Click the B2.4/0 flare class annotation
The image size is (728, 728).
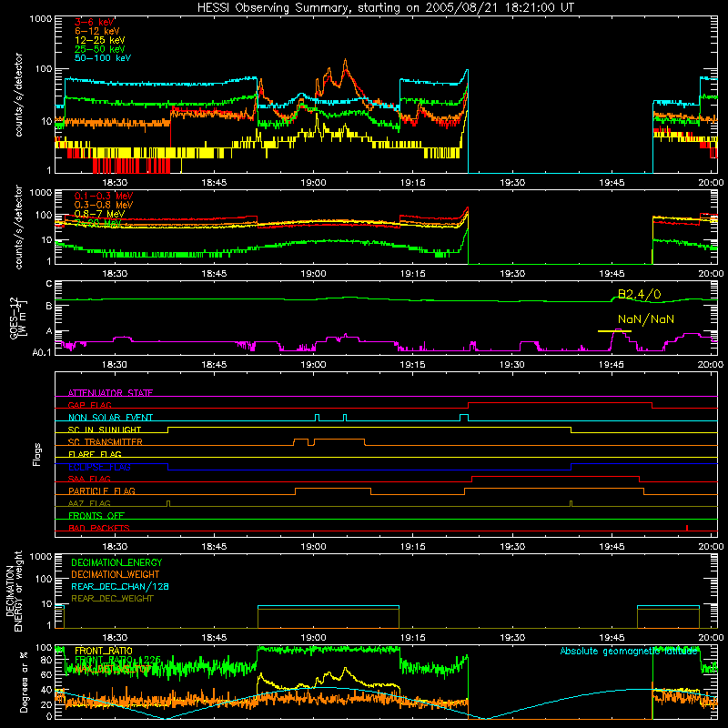639,294
